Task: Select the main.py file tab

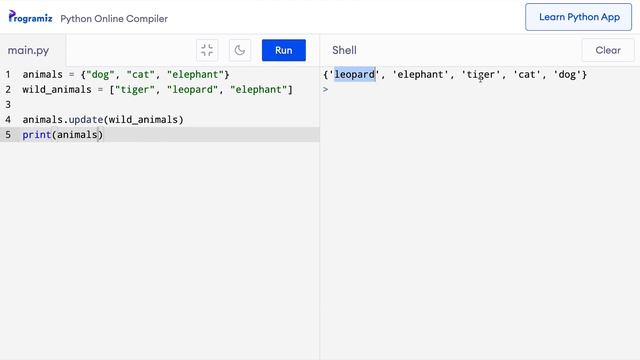Action: [28, 51]
